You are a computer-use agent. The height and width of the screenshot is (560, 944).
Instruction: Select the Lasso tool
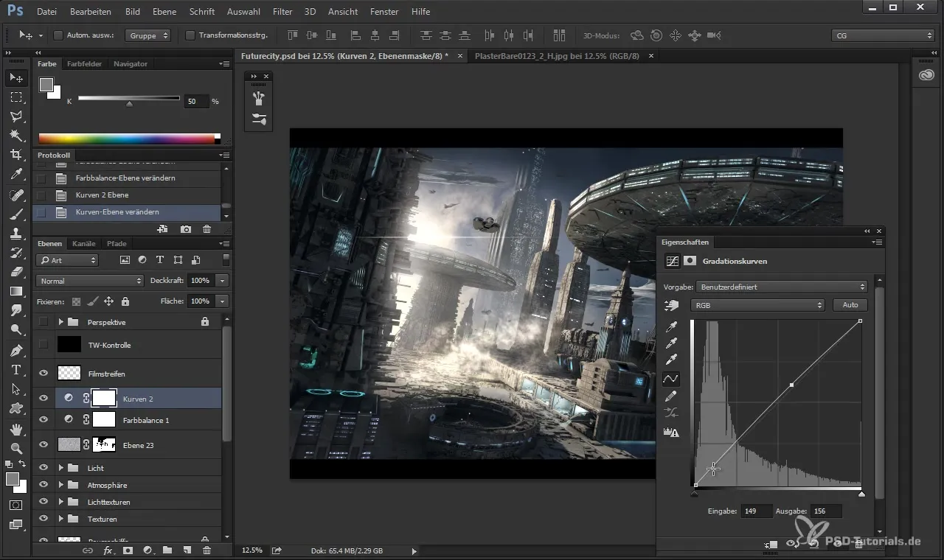click(x=16, y=116)
